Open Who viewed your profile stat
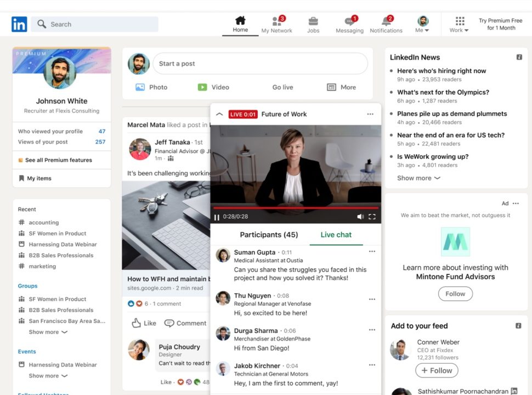532x395 pixels. 62,131
